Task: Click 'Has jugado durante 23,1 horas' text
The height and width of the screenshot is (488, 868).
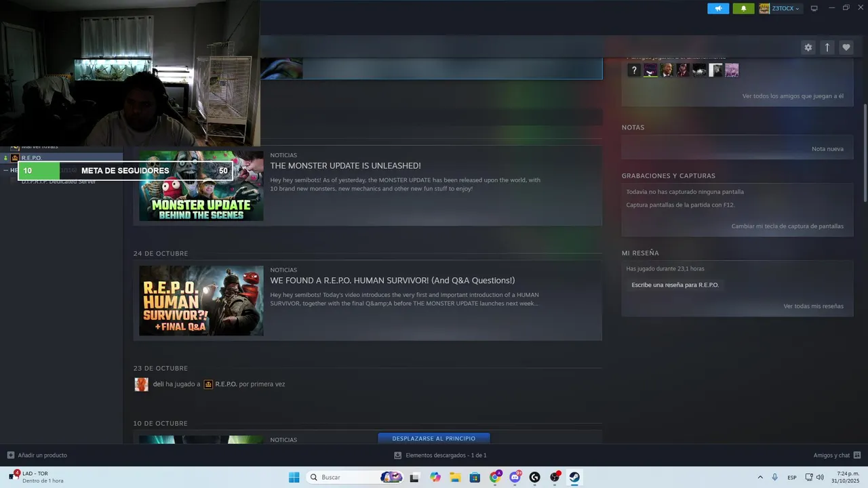Action: click(665, 269)
